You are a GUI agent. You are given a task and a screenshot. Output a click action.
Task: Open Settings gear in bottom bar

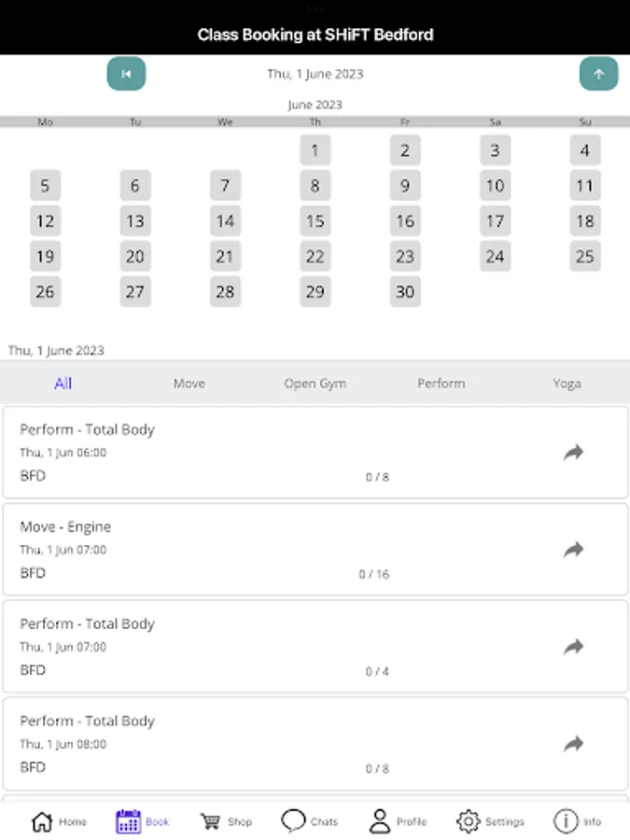click(468, 821)
